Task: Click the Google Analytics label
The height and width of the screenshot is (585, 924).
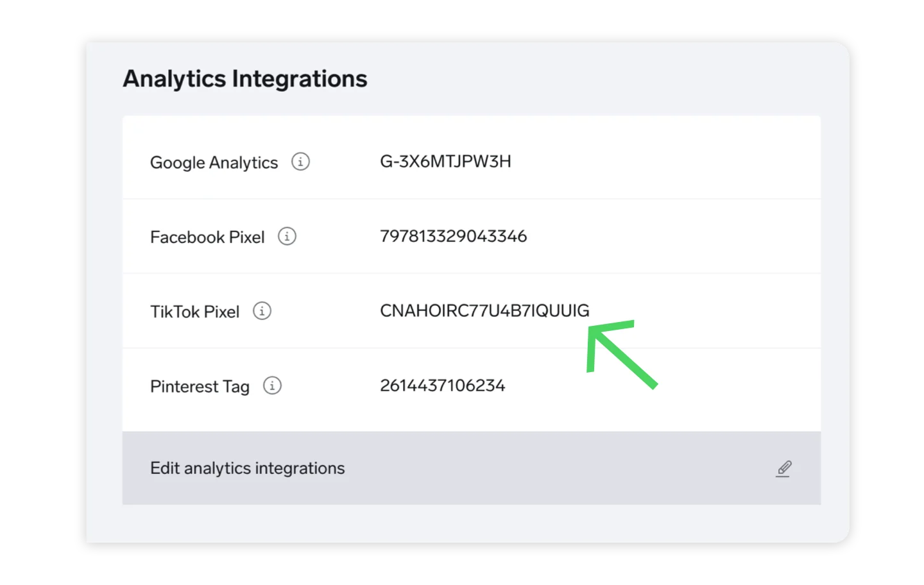Action: click(214, 163)
